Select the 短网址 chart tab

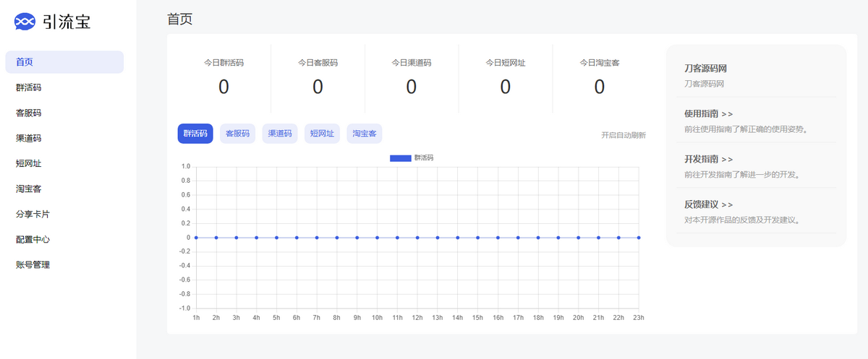[322, 134]
